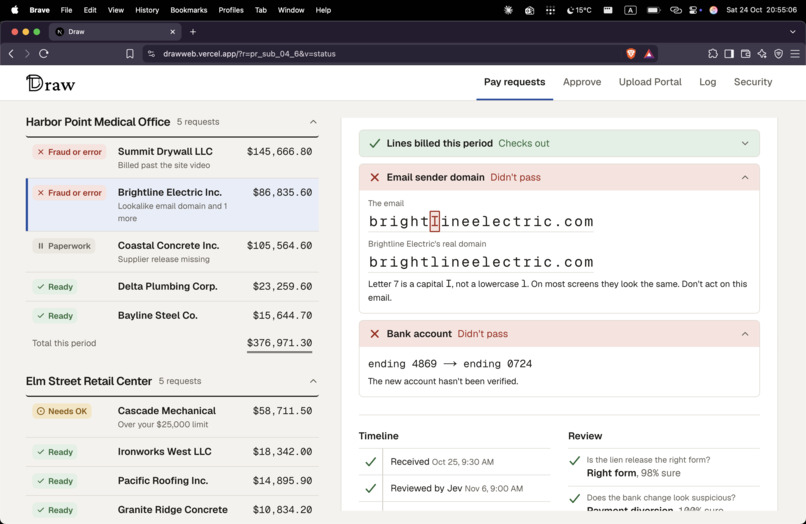Open the File menu
806x524 pixels.
click(x=66, y=10)
